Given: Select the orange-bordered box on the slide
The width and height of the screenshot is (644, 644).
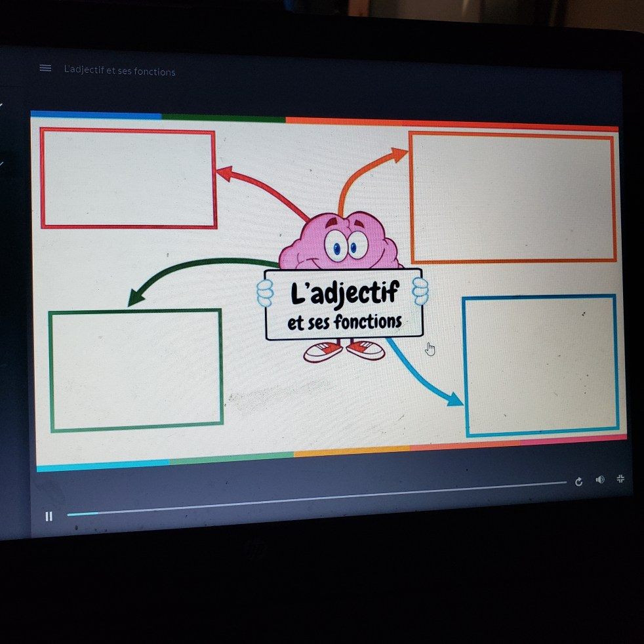Looking at the screenshot, I should click(x=512, y=197).
